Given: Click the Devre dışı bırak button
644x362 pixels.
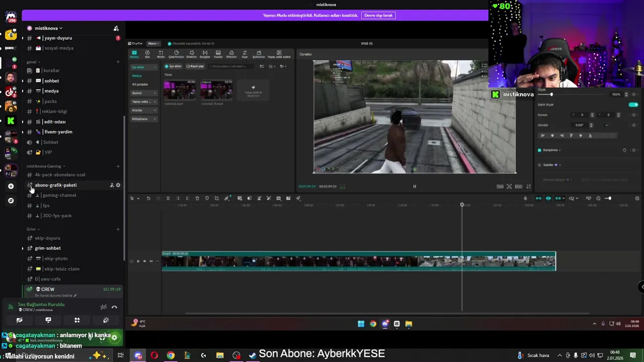Looking at the screenshot, I should 378,16.
